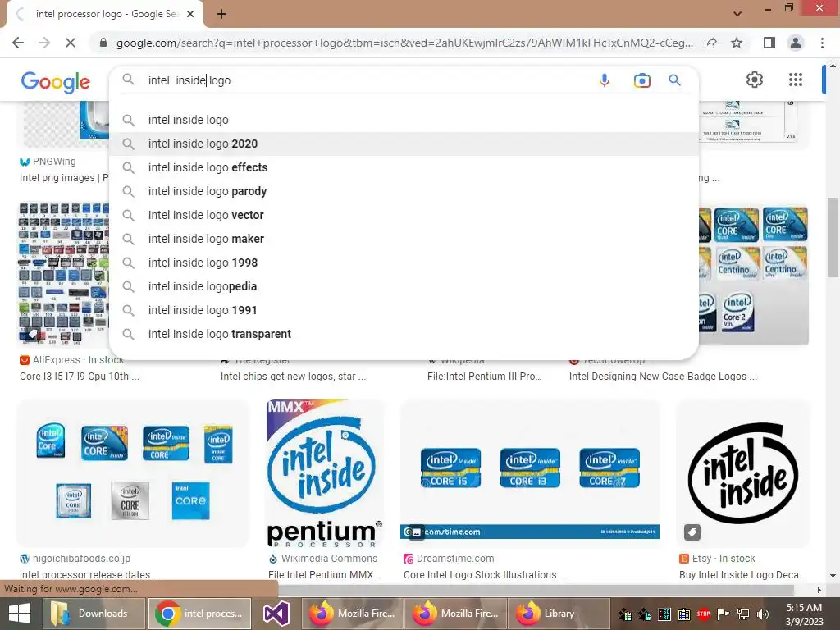Screen dimensions: 840x630
Task: Select suggestion 'intel inside logo parody'
Action: pos(404,191)
